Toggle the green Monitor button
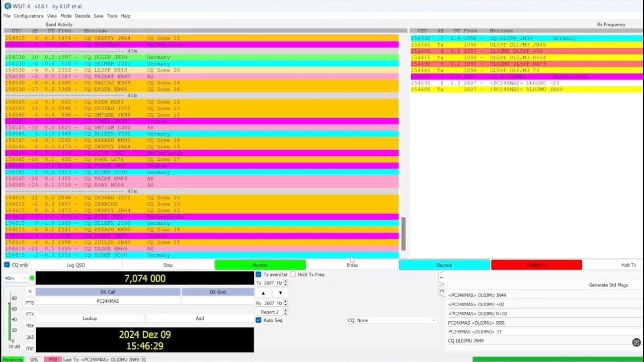Viewport: 644px width, 362px height. (260, 265)
